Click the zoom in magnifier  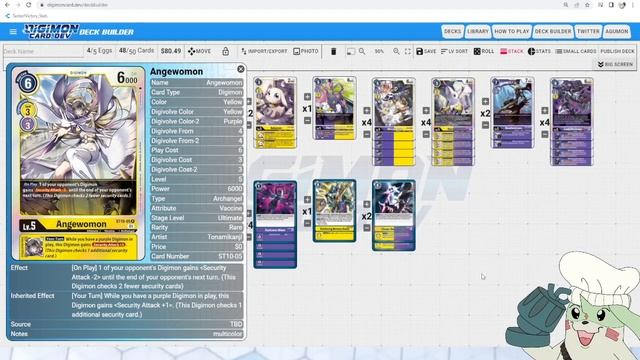(x=396, y=51)
